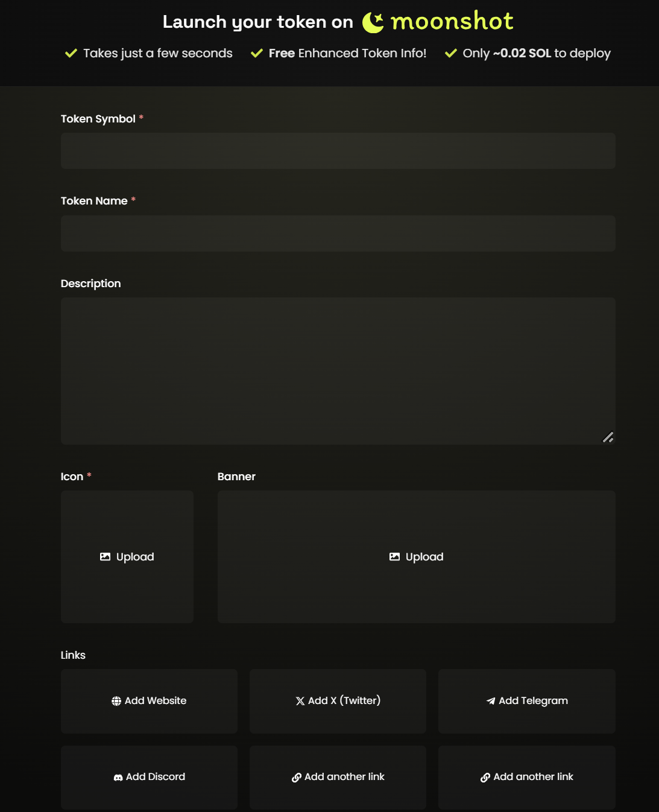
Task: Click the chain icon in first Add another link
Action: (297, 778)
